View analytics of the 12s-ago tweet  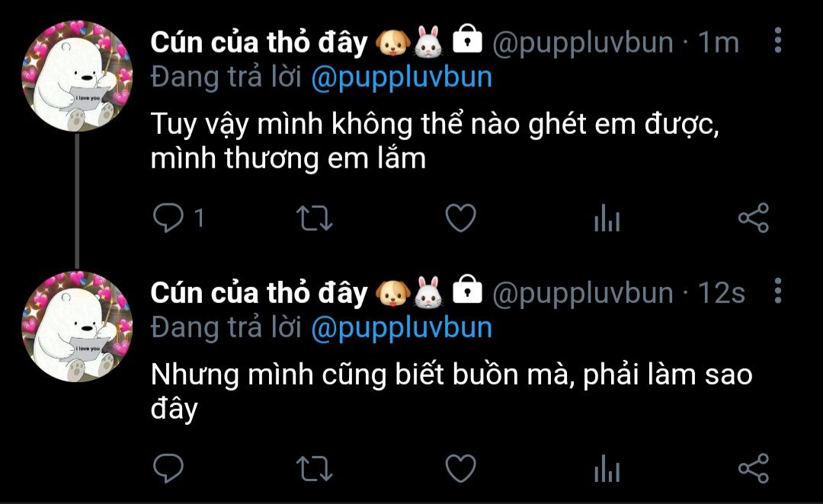coord(607,467)
